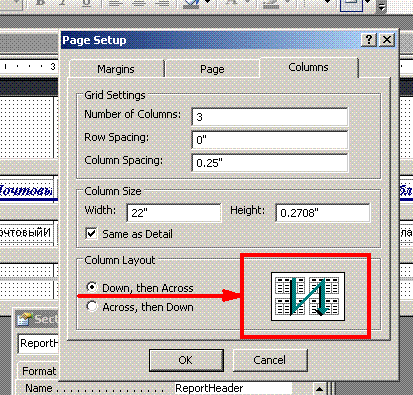Image resolution: width=413 pixels, height=395 pixels.
Task: Open the Margins tab in Page Setup
Action: coord(116,69)
